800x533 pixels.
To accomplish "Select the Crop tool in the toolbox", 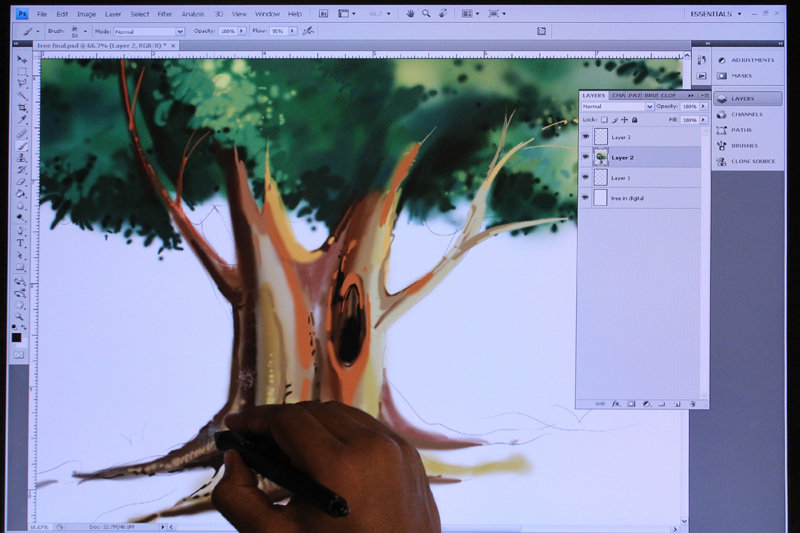I will pos(21,108).
